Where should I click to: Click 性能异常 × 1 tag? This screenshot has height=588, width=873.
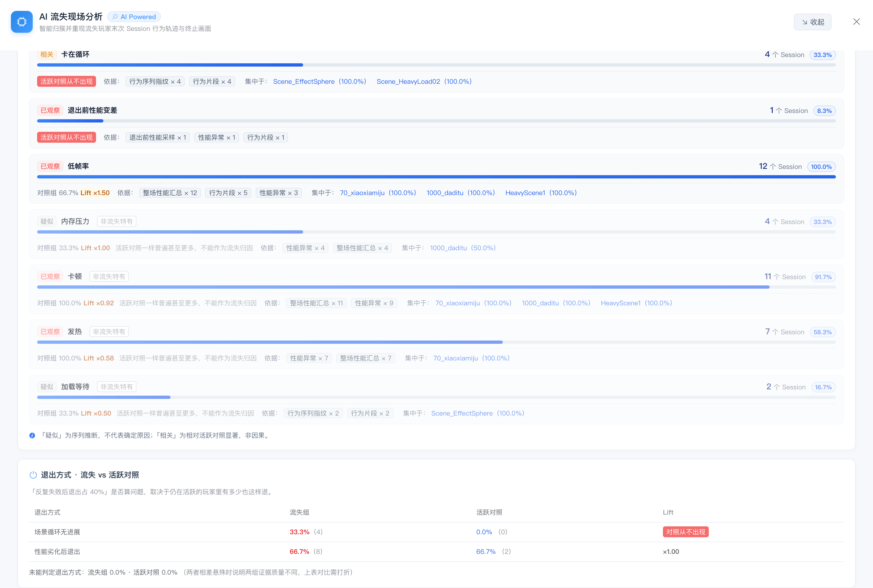click(216, 137)
